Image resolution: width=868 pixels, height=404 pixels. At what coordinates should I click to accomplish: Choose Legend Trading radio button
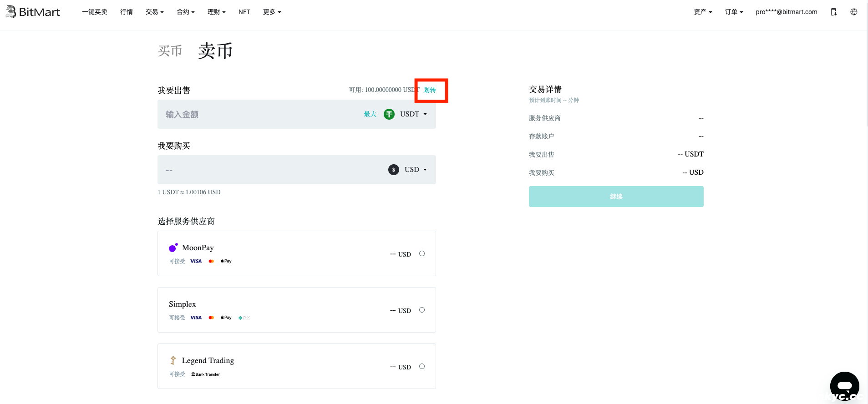tap(421, 366)
